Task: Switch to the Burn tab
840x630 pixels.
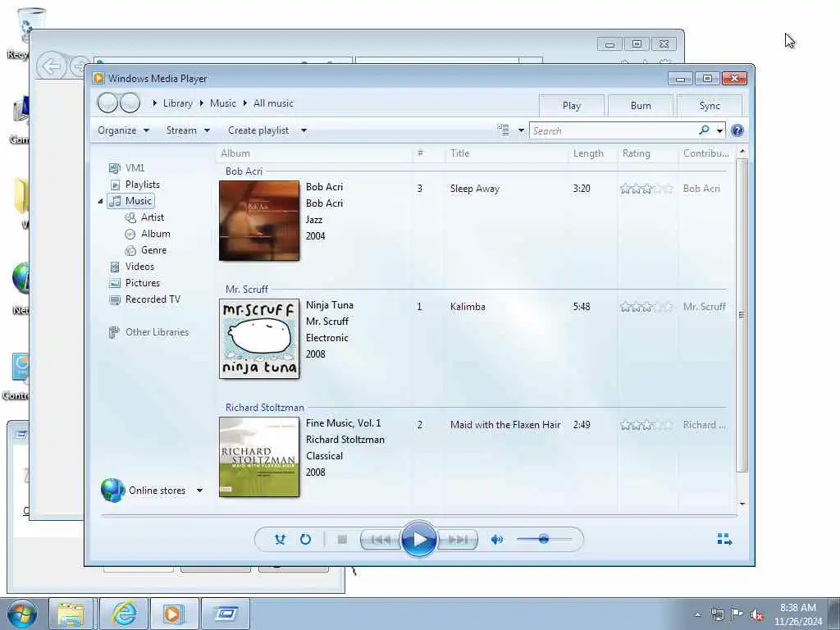Action: click(x=641, y=106)
